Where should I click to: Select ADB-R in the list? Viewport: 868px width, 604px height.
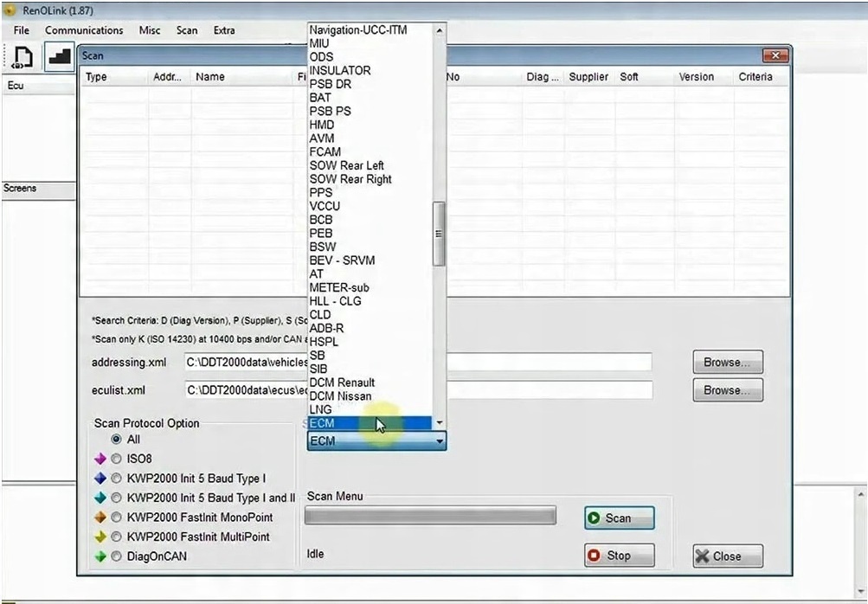[x=370, y=328]
